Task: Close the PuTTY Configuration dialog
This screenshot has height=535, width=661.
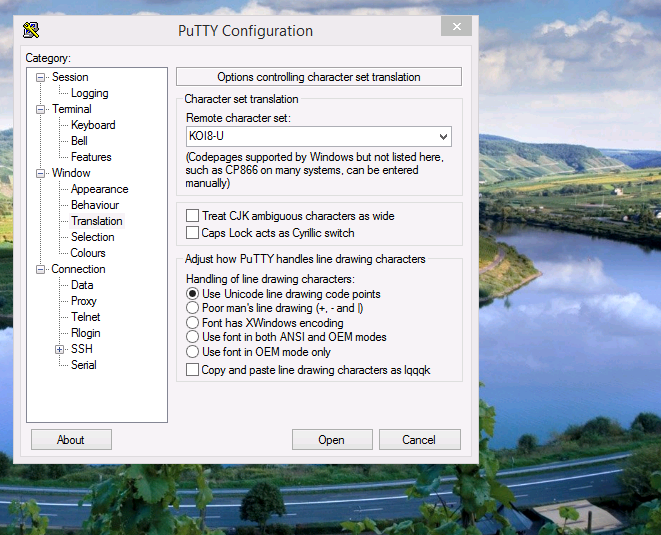Action: 456,27
